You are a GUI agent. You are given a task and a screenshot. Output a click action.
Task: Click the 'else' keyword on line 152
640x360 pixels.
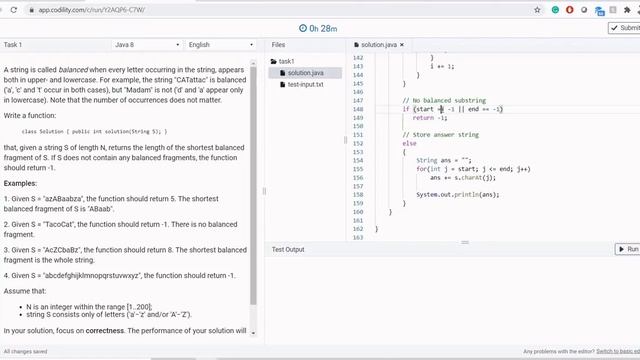tap(409, 143)
